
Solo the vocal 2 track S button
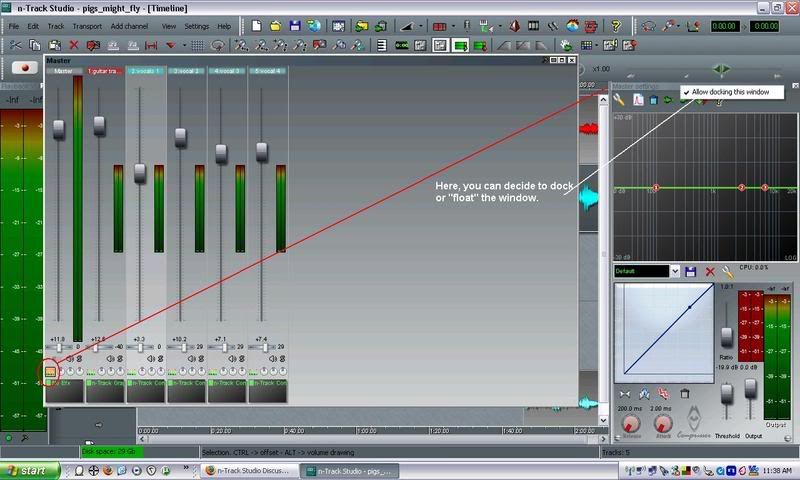click(201, 359)
